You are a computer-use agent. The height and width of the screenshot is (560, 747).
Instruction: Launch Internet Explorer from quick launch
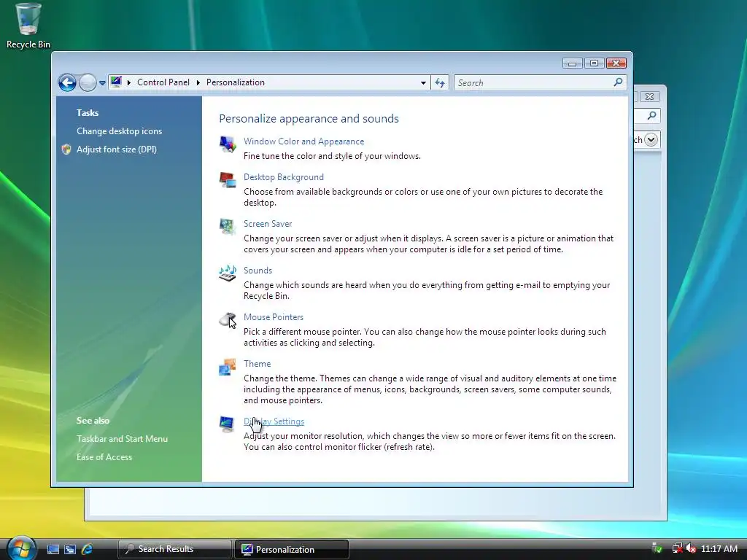click(x=87, y=549)
